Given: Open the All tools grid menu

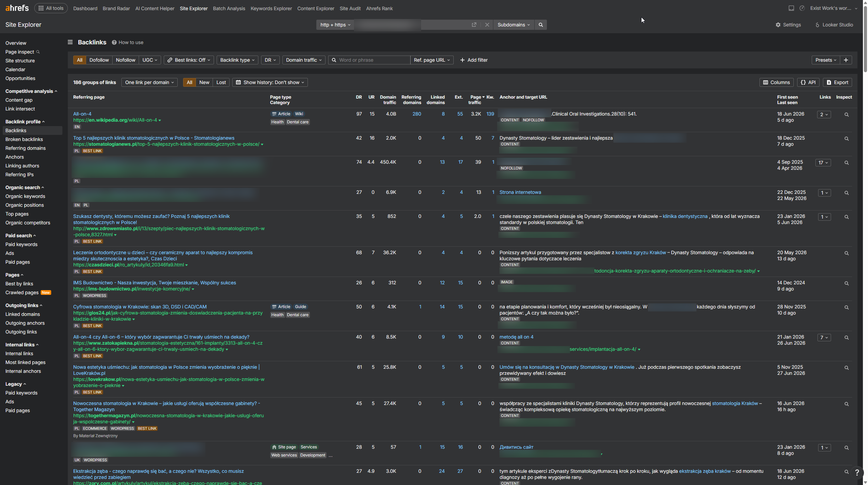Looking at the screenshot, I should pyautogui.click(x=51, y=8).
